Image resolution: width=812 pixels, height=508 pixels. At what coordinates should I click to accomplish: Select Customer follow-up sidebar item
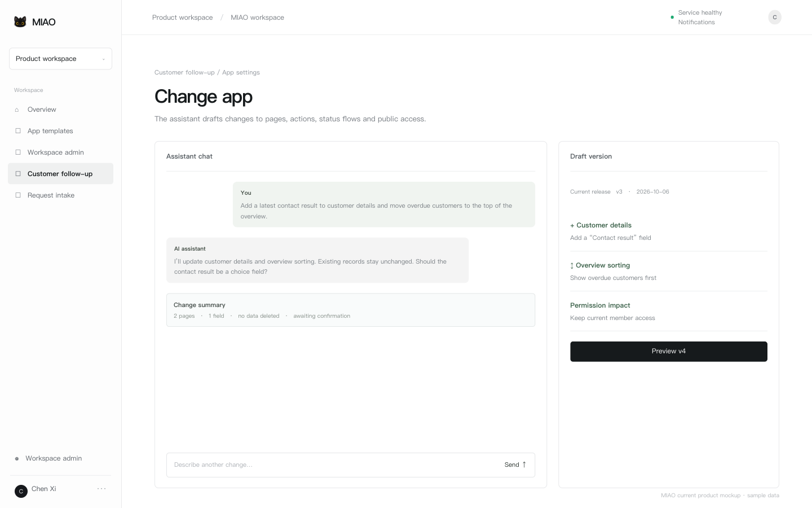coord(60,174)
